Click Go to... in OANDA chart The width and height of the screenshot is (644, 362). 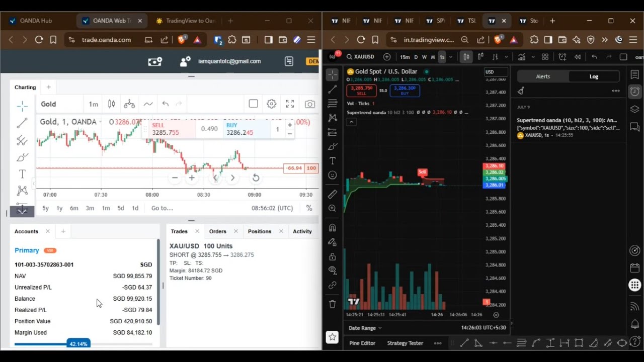coord(162,208)
